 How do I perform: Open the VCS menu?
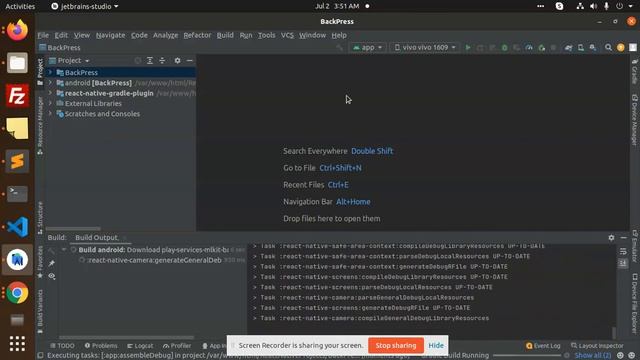pos(287,35)
